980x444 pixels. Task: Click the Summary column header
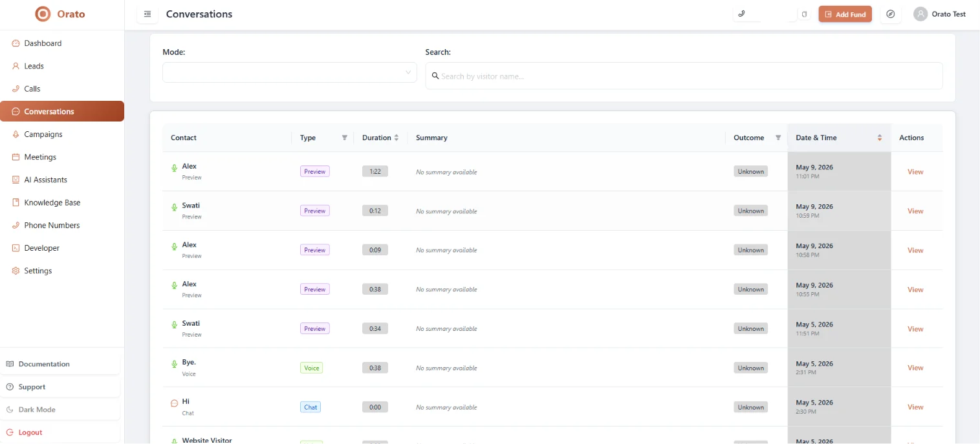point(431,138)
